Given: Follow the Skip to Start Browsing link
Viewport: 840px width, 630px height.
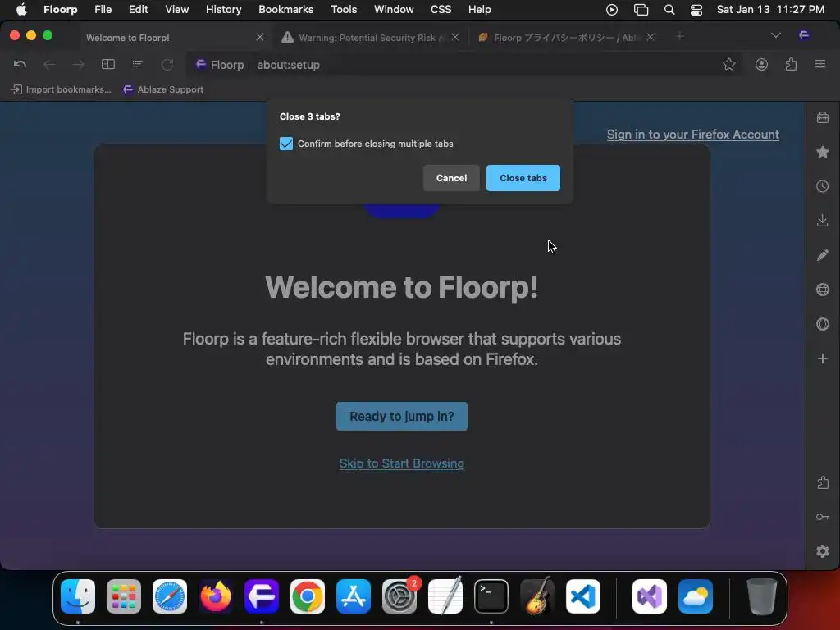Looking at the screenshot, I should pos(402,463).
